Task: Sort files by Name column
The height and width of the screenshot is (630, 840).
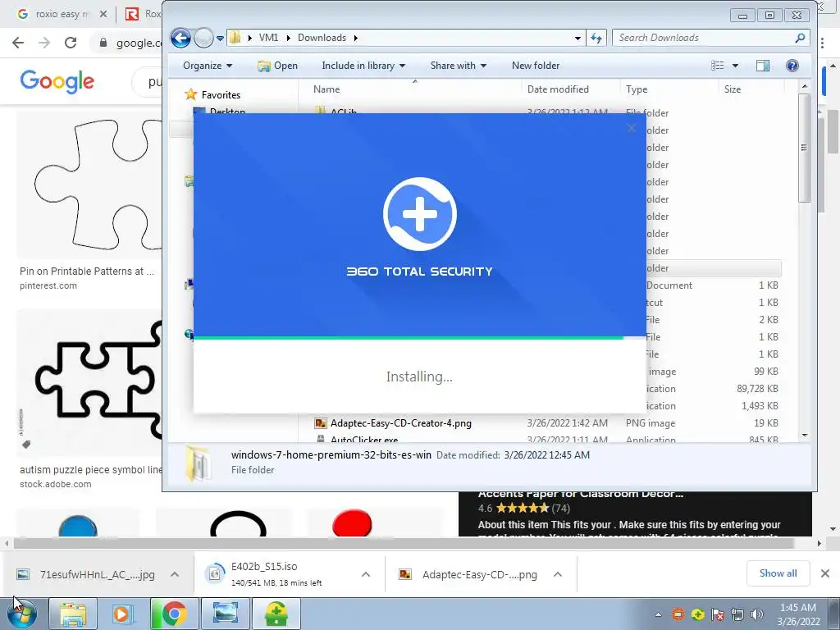Action: pyautogui.click(x=326, y=89)
